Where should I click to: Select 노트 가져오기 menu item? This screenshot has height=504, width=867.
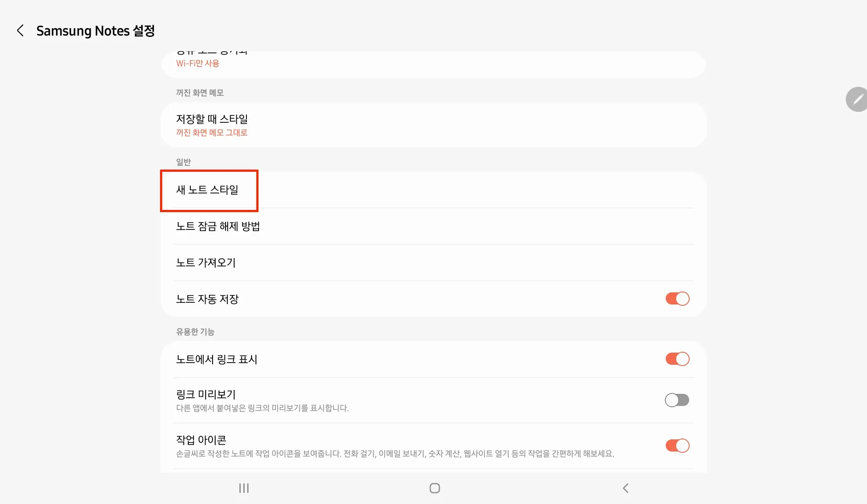point(206,263)
